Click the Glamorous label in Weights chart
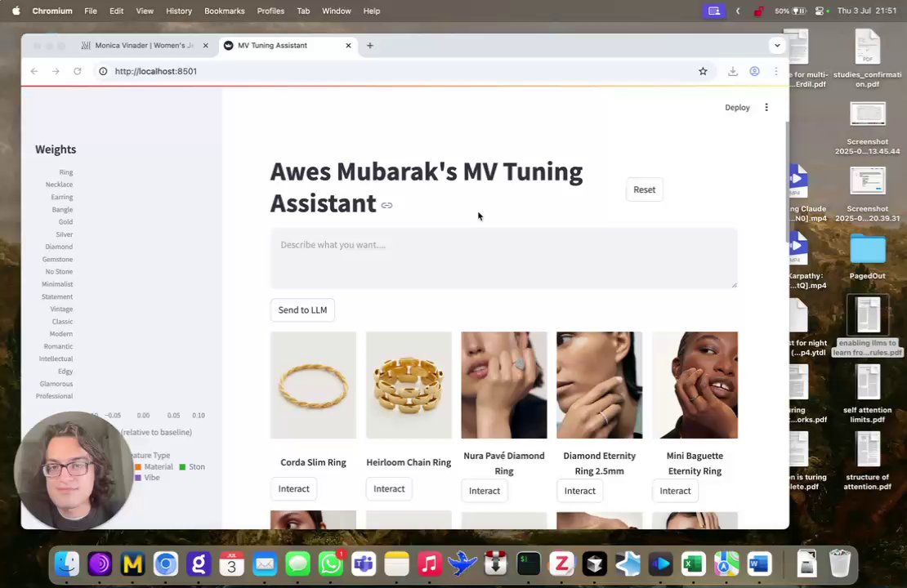Image resolution: width=907 pixels, height=588 pixels. pyautogui.click(x=56, y=384)
